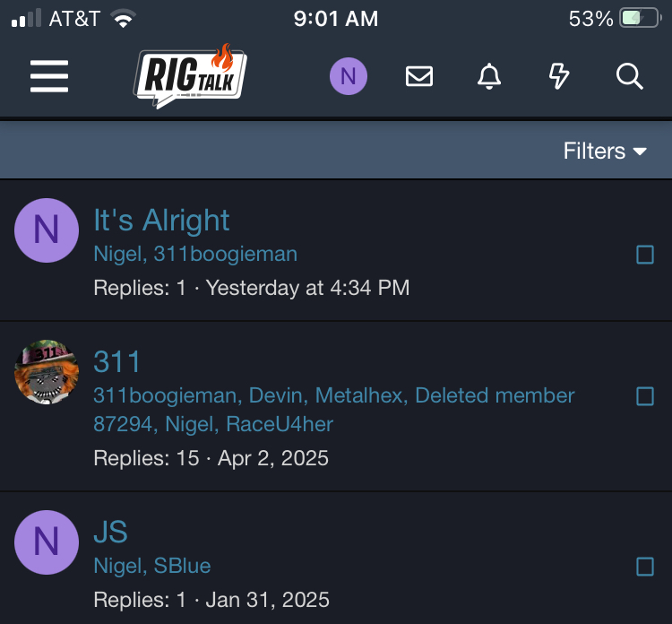Tick the checkbox for 311 conversation
Viewport: 672px width, 624px height.
[644, 396]
